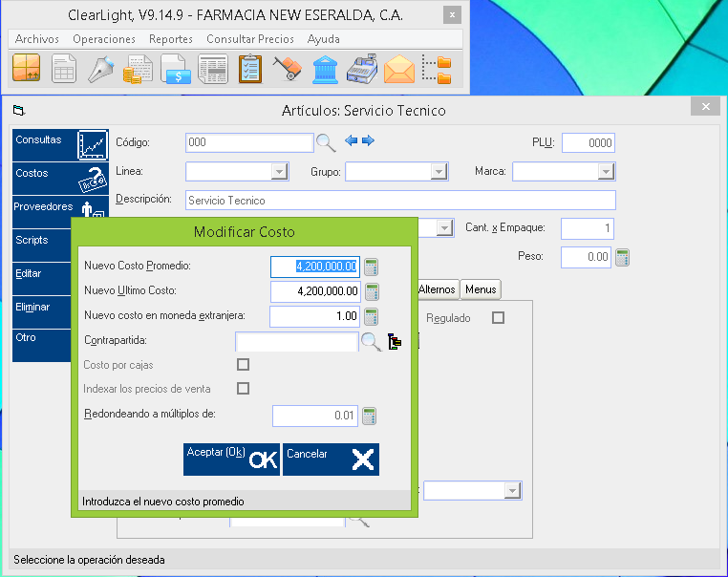Click the Consultas sidebar button
This screenshot has width=728, height=577.
[x=60, y=145]
